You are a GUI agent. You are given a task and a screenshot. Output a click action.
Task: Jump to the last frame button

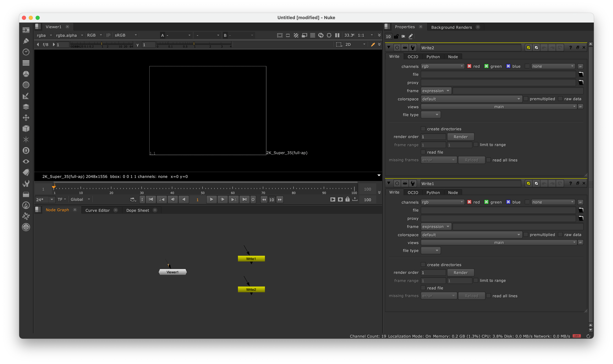pyautogui.click(x=244, y=199)
